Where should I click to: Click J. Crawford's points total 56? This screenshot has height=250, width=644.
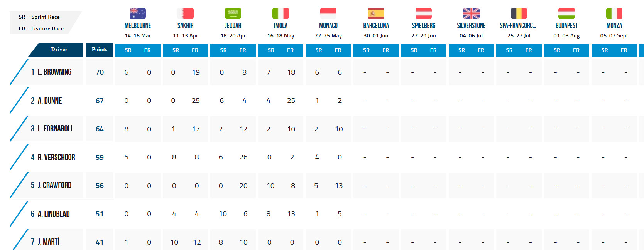pos(100,186)
